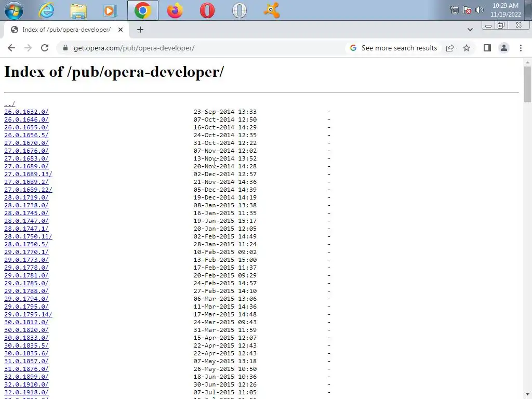Open the 28.0.1747.1/ folder link
The width and height of the screenshot is (532, 399).
(26, 229)
